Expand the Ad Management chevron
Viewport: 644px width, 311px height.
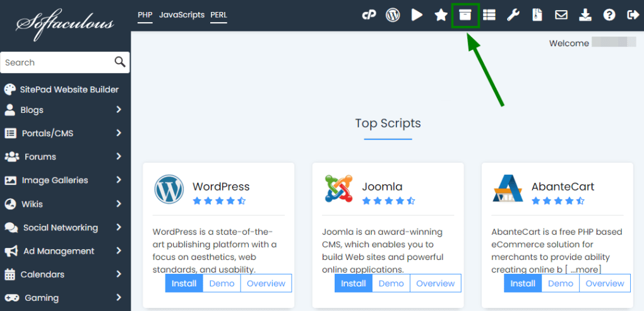coord(119,250)
